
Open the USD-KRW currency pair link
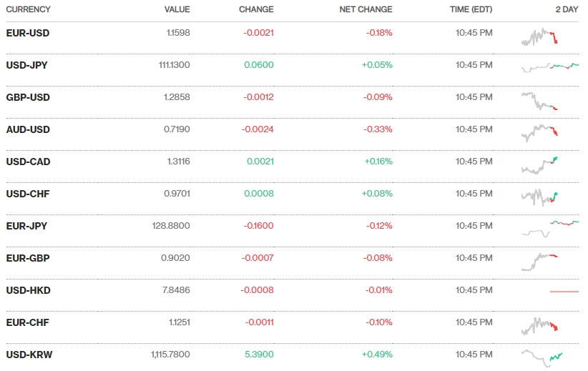coord(29,355)
